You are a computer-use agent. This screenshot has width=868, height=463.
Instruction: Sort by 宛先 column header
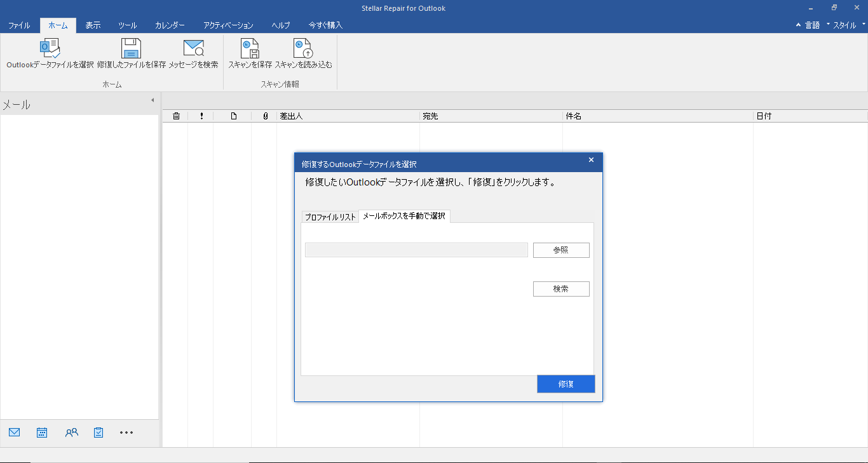point(491,116)
